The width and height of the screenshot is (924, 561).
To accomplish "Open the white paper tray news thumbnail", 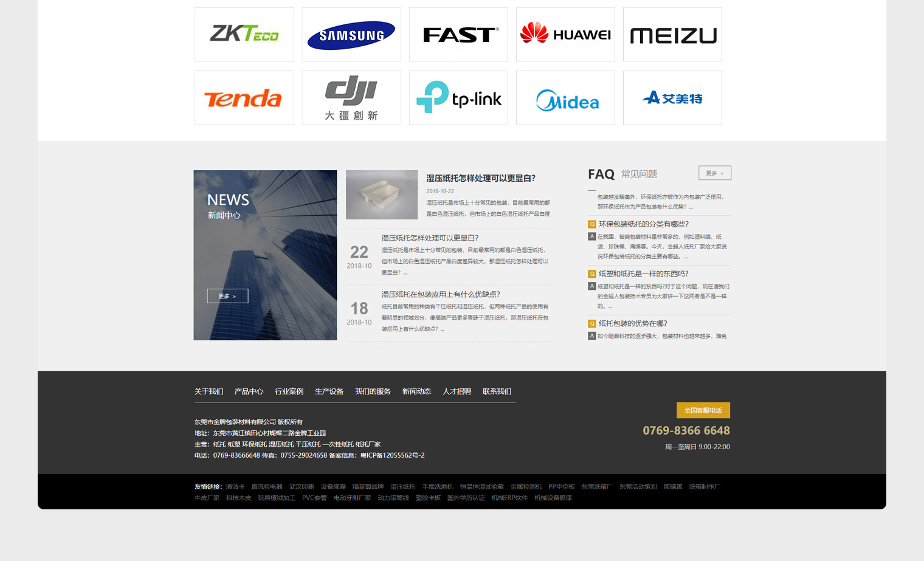I will tap(382, 194).
